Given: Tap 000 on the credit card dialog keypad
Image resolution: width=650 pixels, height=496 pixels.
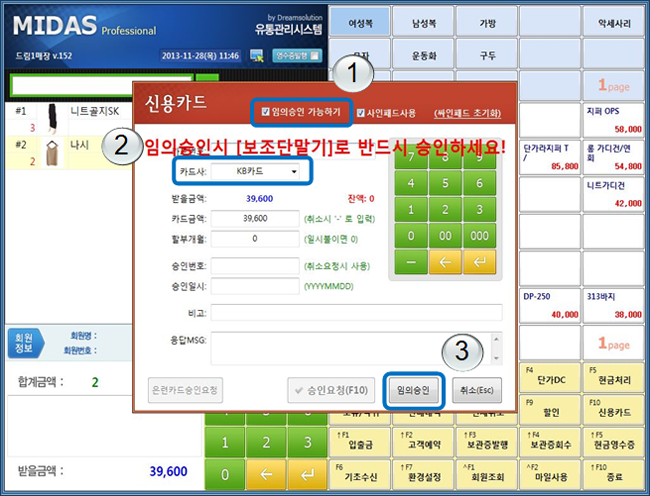Looking at the screenshot, I should pos(479,235).
